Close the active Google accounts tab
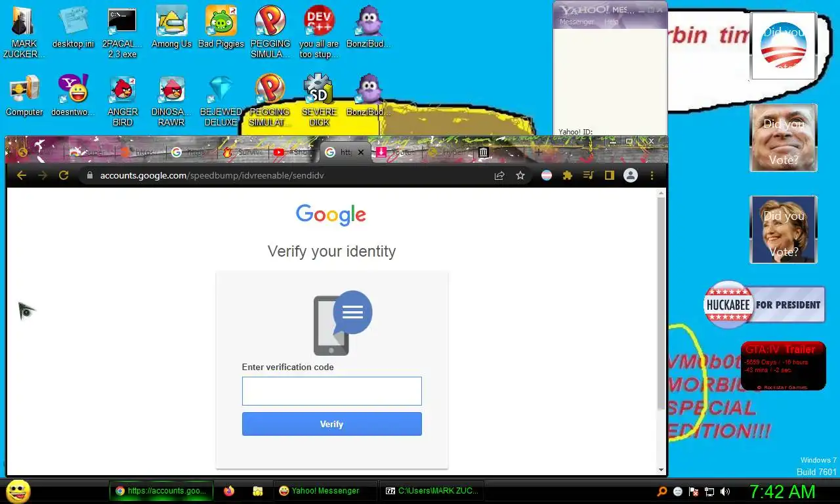Screen dimensions: 840x504 pyautogui.click(x=360, y=152)
